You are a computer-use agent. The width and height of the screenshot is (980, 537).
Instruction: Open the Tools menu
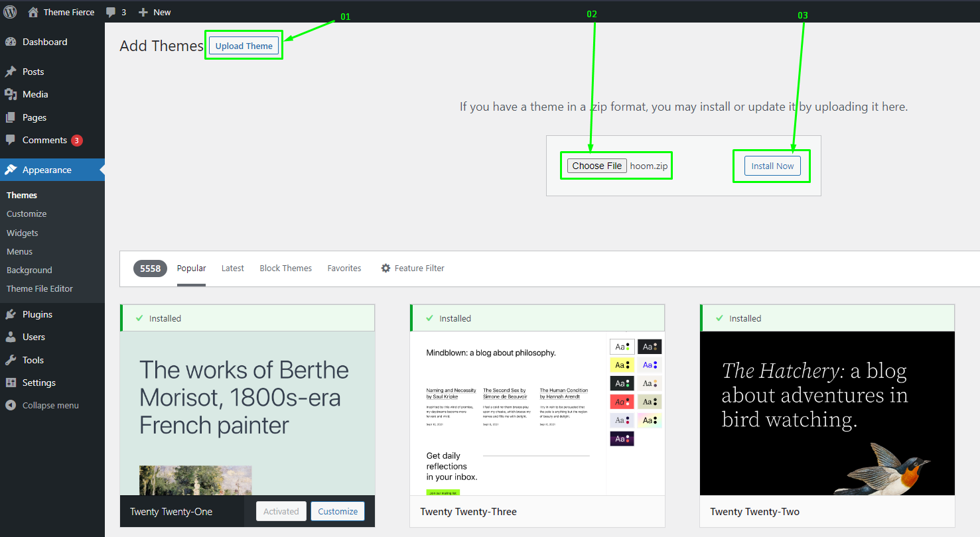pyautogui.click(x=52, y=360)
